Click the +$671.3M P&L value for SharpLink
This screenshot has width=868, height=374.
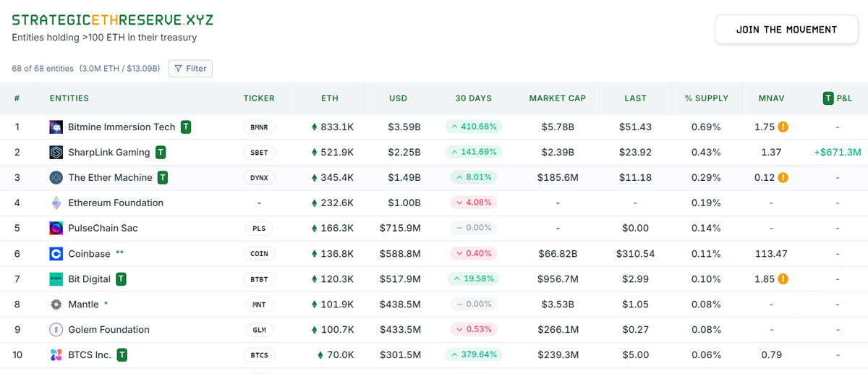pos(837,153)
